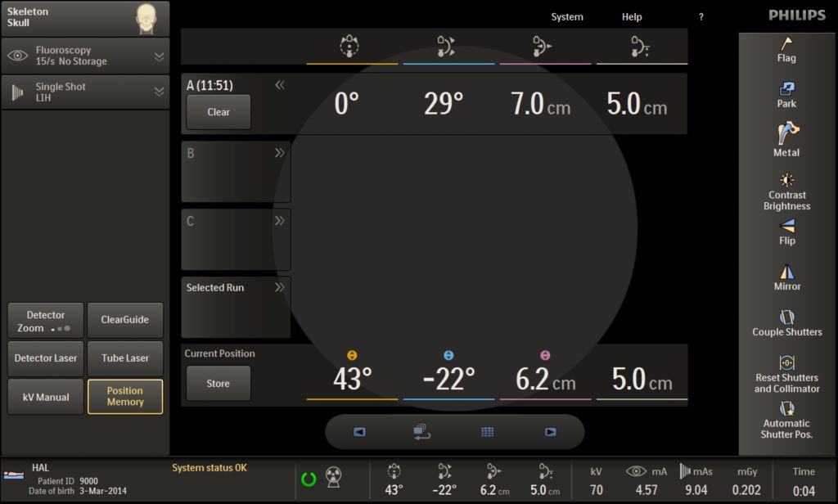The height and width of the screenshot is (504, 838).
Task: Expand the Single Shot LIH dropdown
Action: click(x=159, y=92)
